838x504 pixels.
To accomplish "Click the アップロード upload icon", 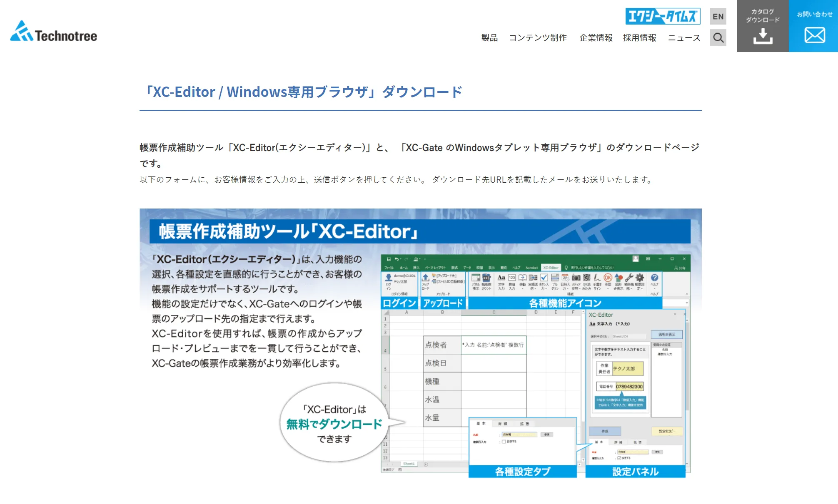I will coord(425,278).
